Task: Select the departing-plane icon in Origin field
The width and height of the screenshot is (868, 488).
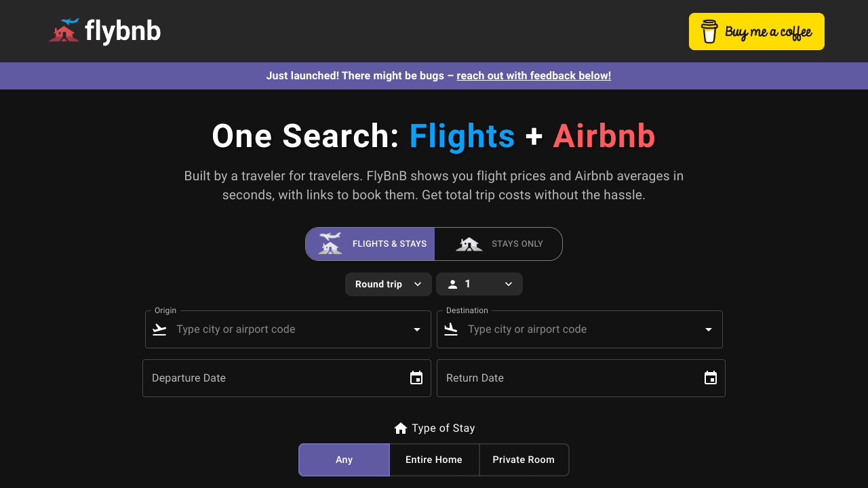Action: click(x=159, y=329)
